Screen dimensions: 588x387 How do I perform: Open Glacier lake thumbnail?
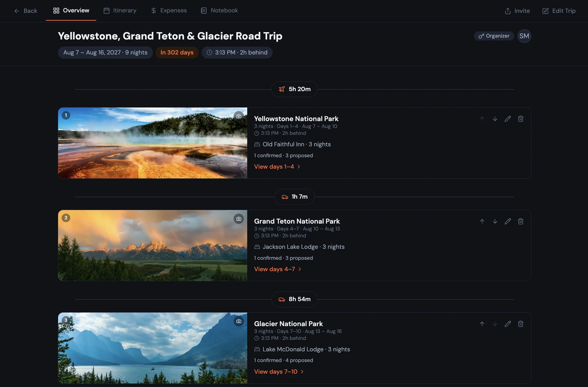point(152,348)
